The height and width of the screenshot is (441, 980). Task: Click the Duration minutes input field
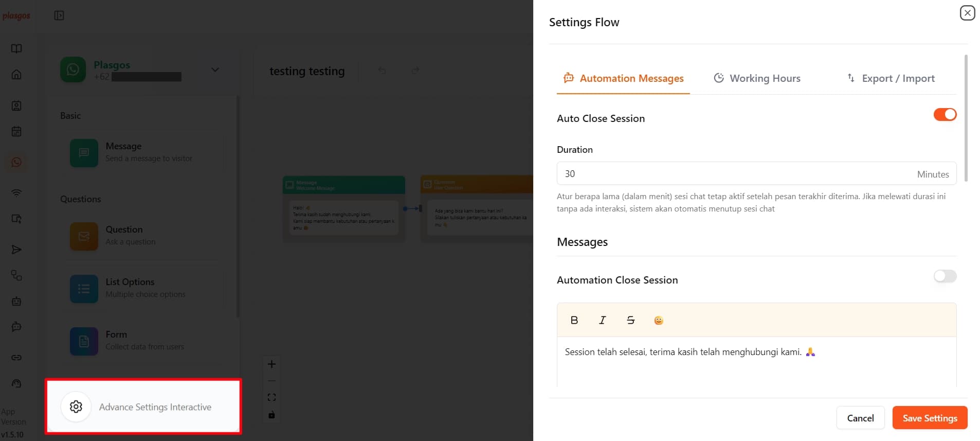coord(735,174)
